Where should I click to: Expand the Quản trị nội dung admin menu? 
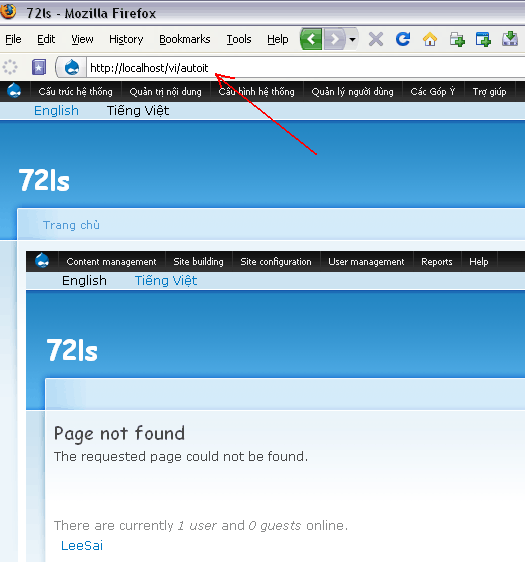pyautogui.click(x=166, y=91)
